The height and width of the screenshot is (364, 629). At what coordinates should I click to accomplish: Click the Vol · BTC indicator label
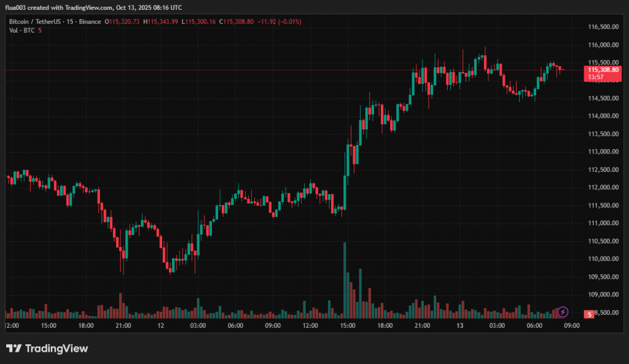pyautogui.click(x=21, y=30)
